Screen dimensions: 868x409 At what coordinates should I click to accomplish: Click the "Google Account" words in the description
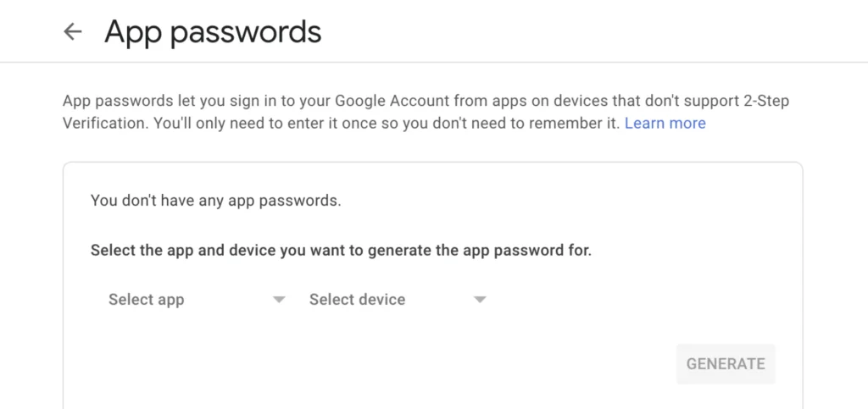[392, 101]
